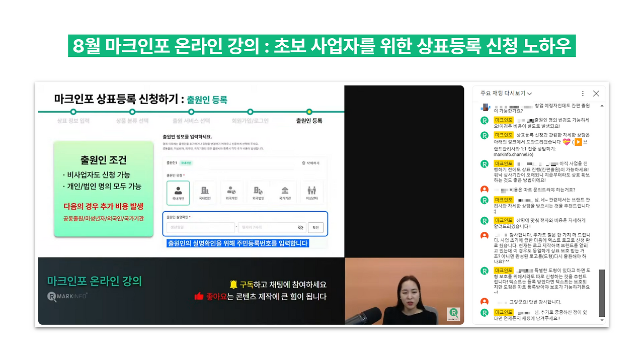The width and height of the screenshot is (644, 362).
Task: Click the '비용은 따로 문의드려야 하는거죠?' chat message
Action: pyautogui.click(x=541, y=190)
